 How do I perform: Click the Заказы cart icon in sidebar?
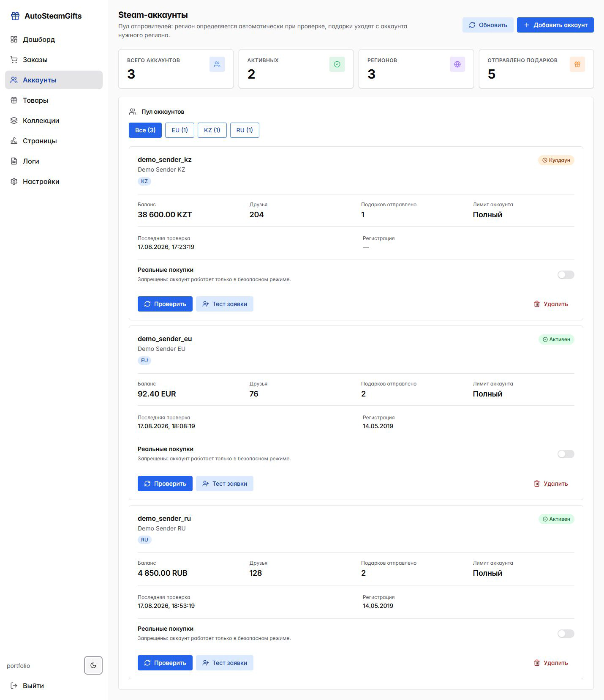[14, 60]
